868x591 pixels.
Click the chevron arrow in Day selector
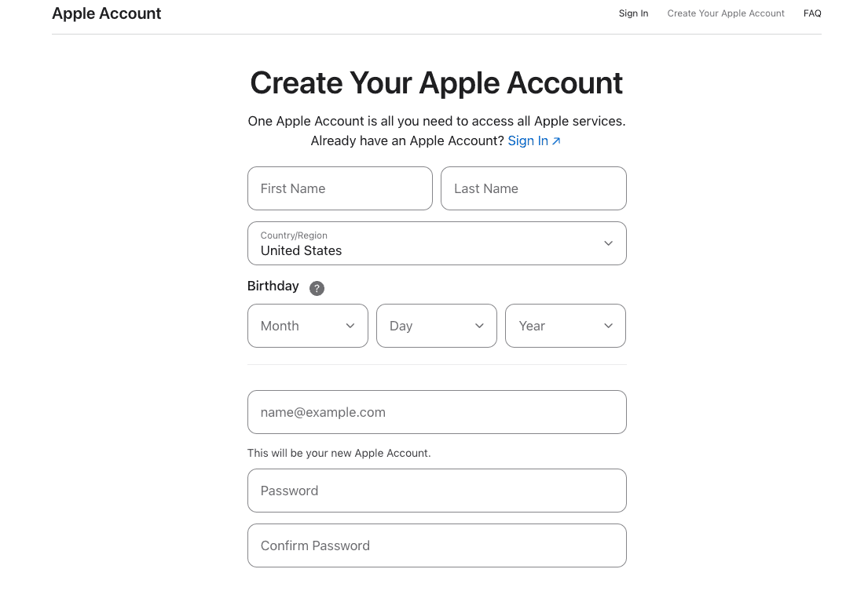479,326
